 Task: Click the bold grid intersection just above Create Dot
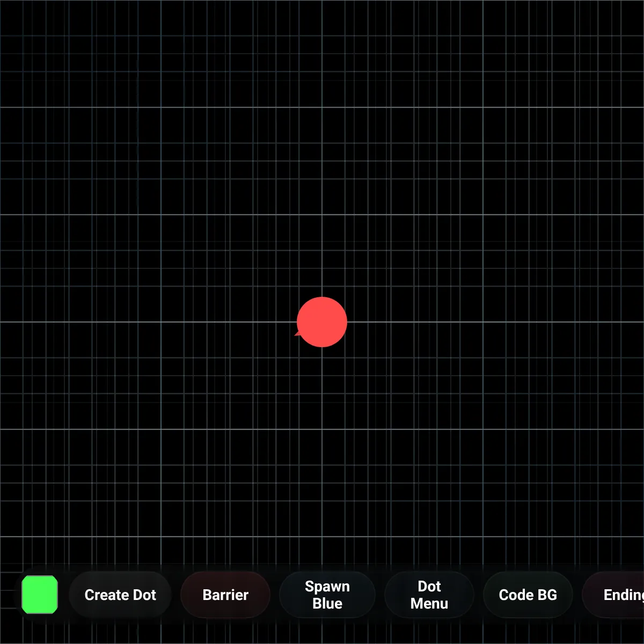click(x=161, y=537)
